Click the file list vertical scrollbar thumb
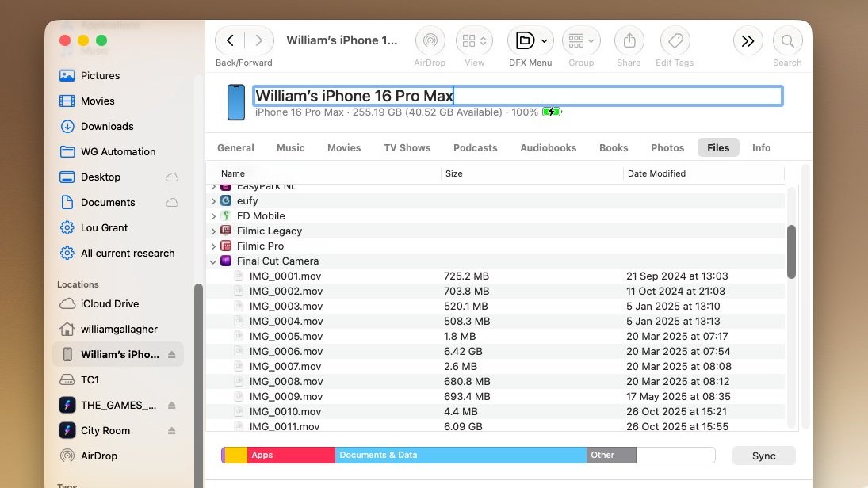868x488 pixels. coord(791,252)
